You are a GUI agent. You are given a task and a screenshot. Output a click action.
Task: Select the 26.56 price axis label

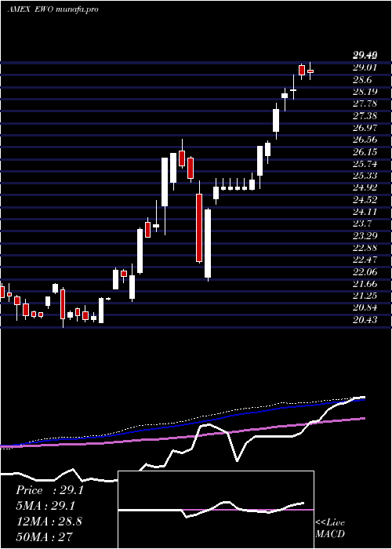click(365, 140)
